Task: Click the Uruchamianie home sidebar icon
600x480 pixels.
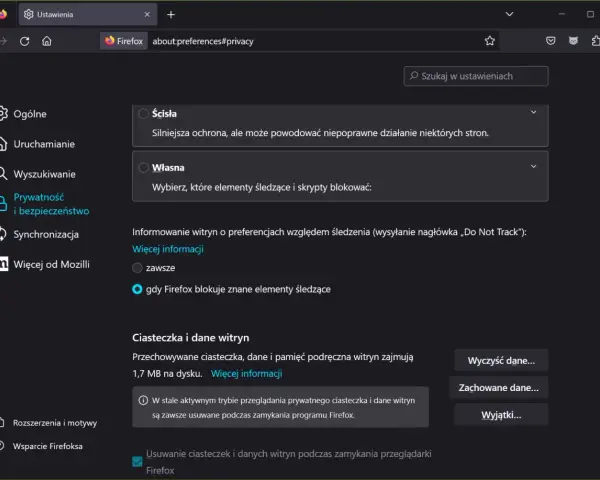Action: 3,144
